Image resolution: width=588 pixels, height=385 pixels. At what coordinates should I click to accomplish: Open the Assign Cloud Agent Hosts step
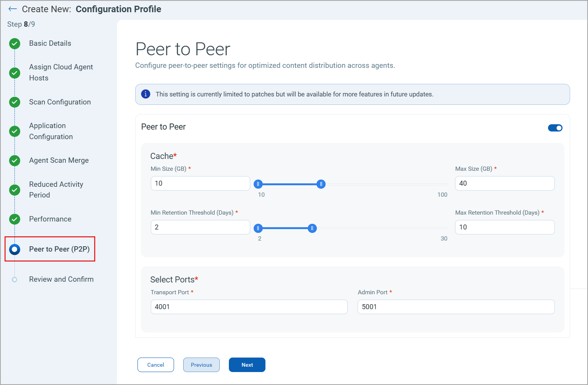point(61,72)
